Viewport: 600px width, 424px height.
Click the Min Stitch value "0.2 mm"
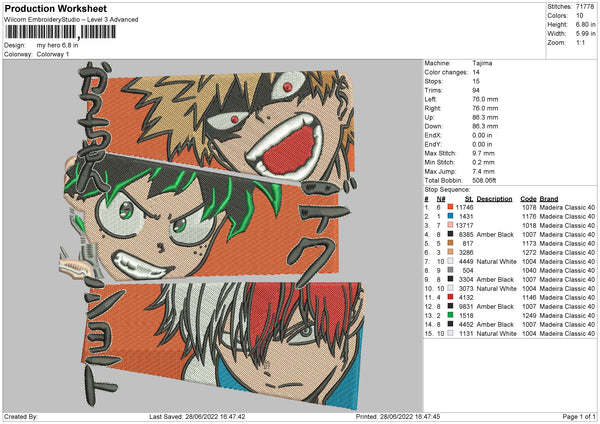click(x=483, y=162)
